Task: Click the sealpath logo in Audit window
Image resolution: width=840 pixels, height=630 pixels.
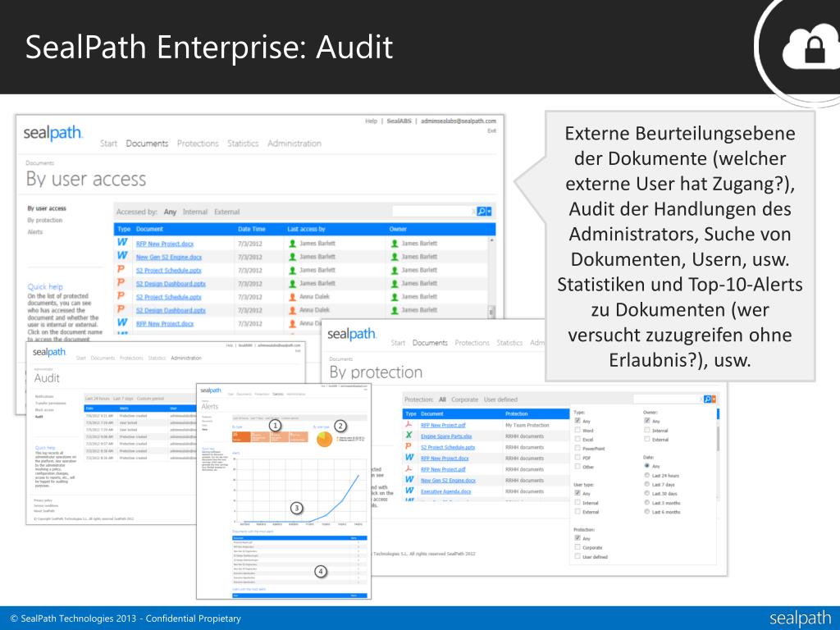Action: click(x=48, y=352)
